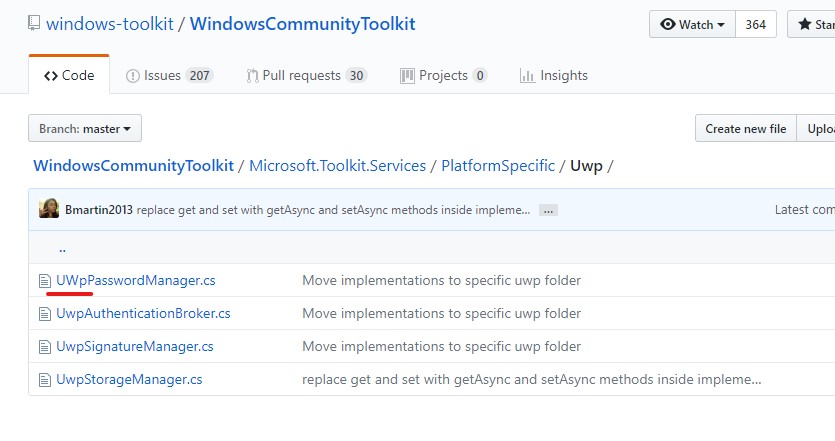Open commit message for UwpSignatureManager.cs row
Viewport: 835px width, 441px height.
point(441,347)
